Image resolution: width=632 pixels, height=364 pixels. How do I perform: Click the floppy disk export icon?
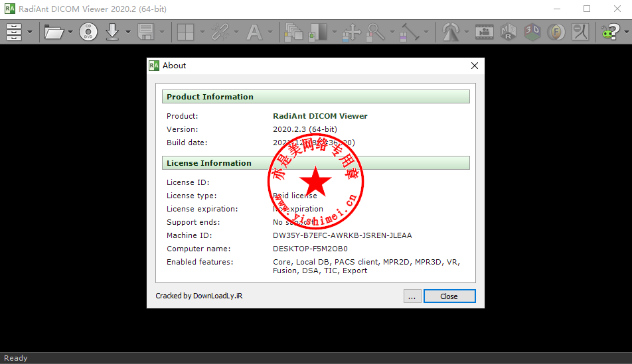(145, 32)
